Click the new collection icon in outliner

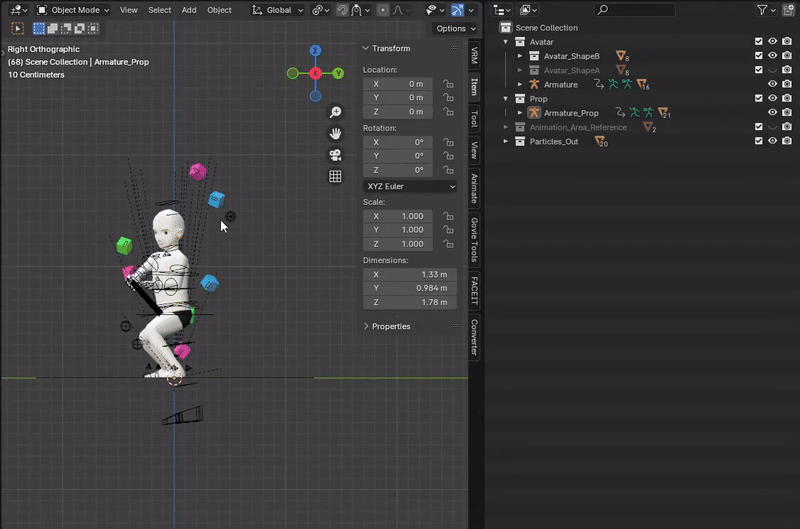(787, 10)
